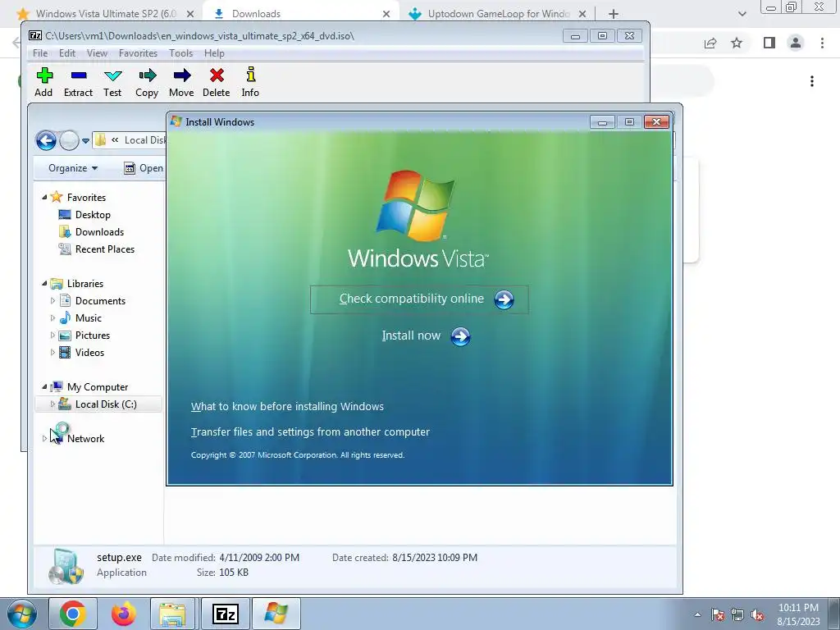Expand the Videos library node
The height and width of the screenshot is (630, 840).
(52, 353)
